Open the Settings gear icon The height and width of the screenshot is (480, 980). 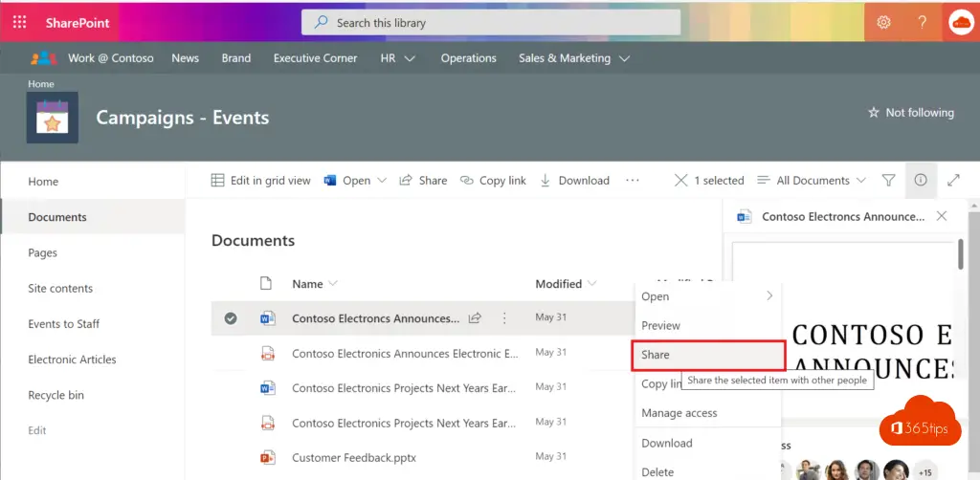tap(883, 23)
